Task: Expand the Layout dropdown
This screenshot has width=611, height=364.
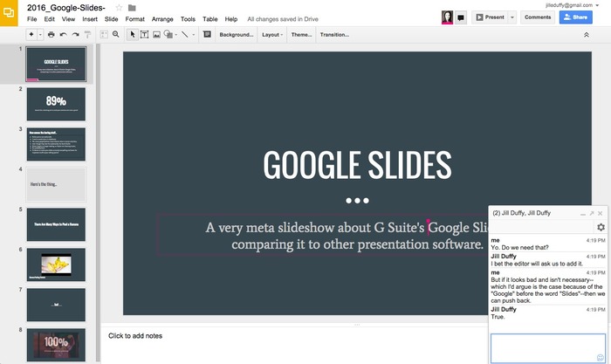Action: pos(271,34)
